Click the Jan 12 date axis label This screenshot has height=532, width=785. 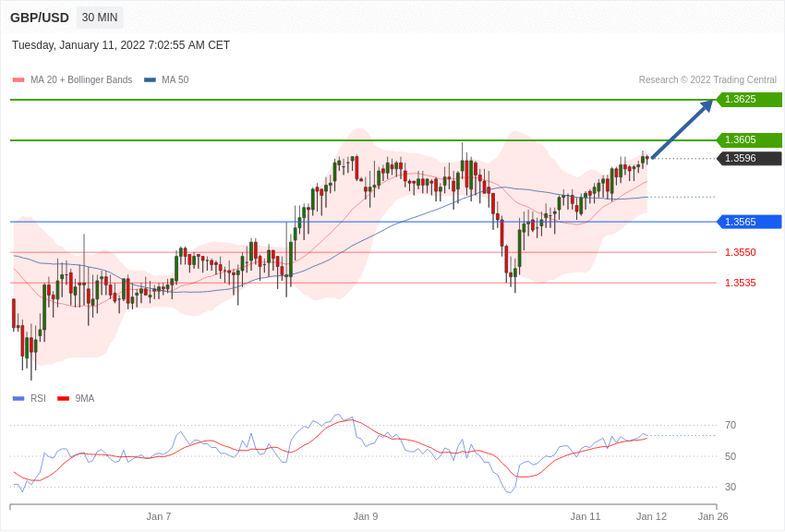pos(651,516)
